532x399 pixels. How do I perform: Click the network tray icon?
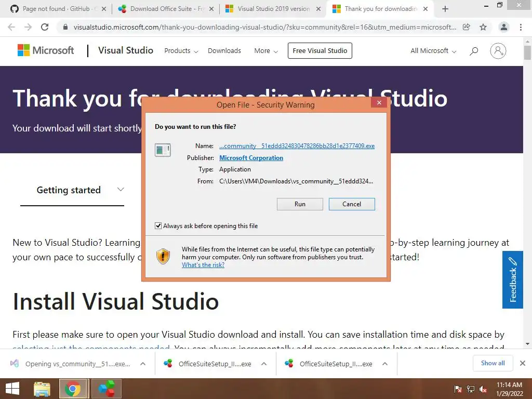pyautogui.click(x=471, y=389)
